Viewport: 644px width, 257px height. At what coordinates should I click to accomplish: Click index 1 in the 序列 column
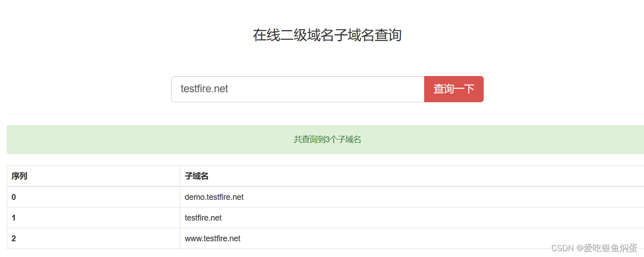point(14,218)
